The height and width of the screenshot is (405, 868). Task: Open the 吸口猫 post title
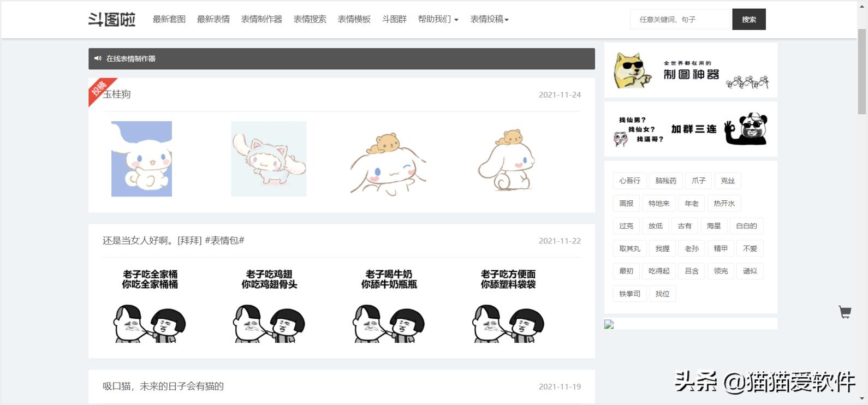click(x=163, y=386)
